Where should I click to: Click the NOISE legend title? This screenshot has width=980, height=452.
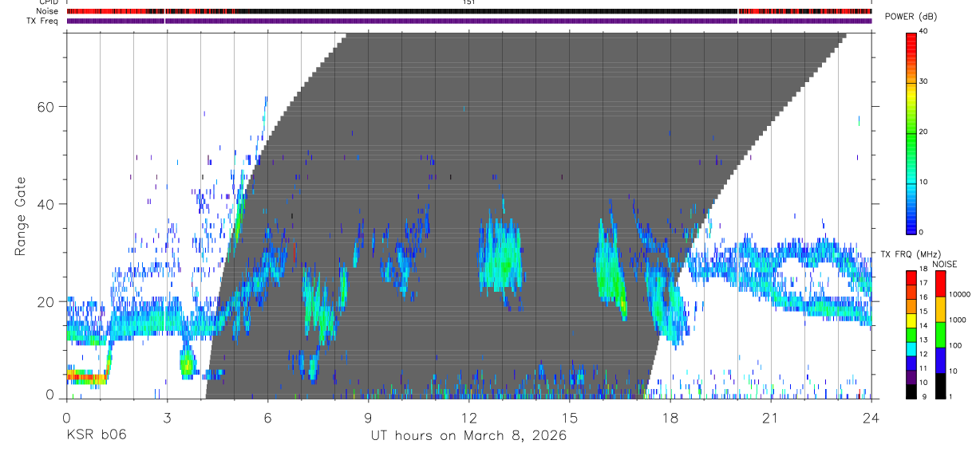point(946,264)
